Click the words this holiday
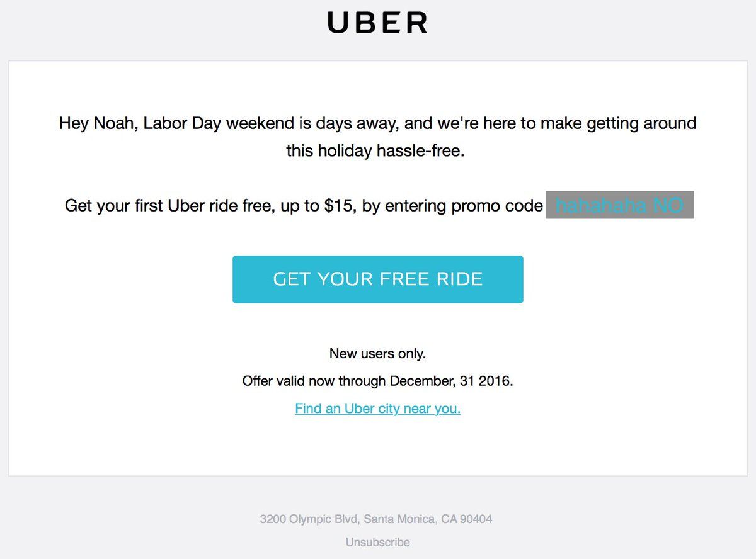This screenshot has width=756, height=559. (x=329, y=151)
